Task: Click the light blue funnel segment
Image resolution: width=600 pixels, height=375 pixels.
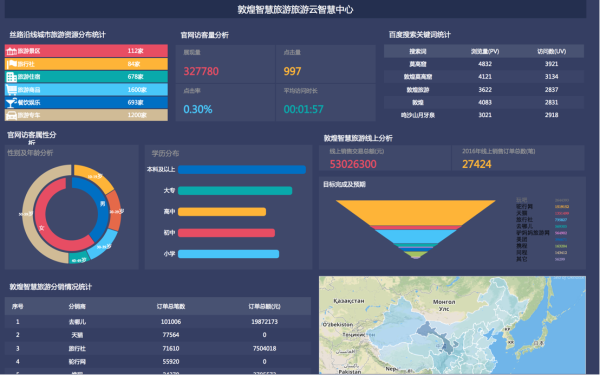Action: click(416, 236)
